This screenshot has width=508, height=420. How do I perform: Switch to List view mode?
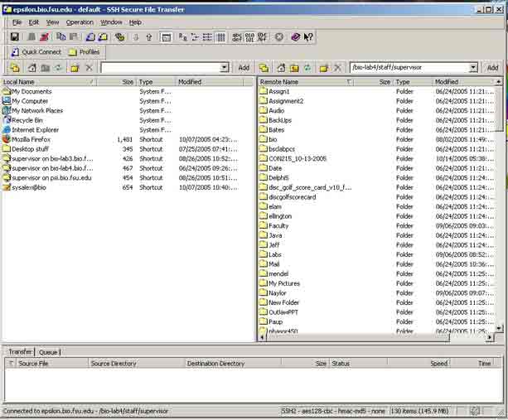pyautogui.click(x=208, y=37)
